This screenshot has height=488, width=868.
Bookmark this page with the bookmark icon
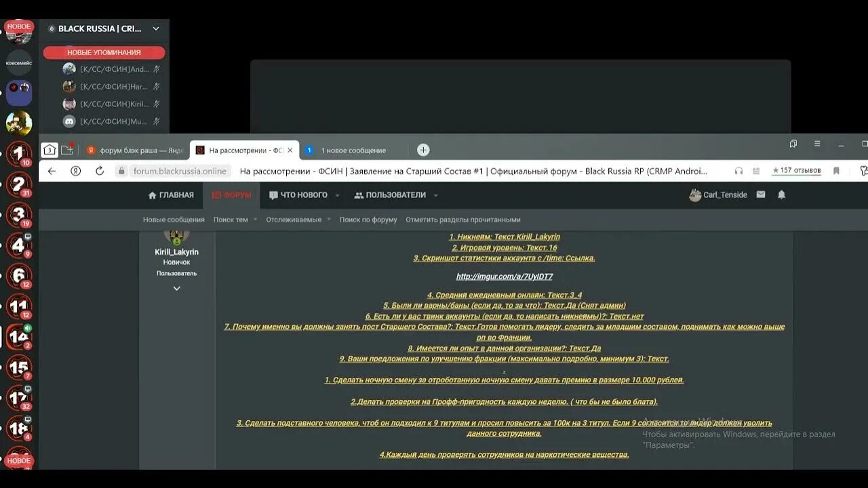pyautogui.click(x=836, y=171)
